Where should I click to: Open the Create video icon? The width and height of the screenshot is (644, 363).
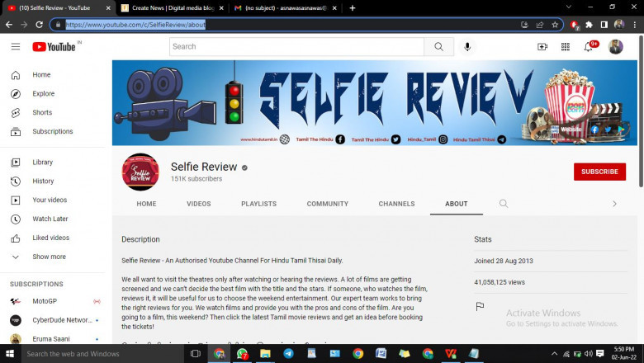coord(542,47)
